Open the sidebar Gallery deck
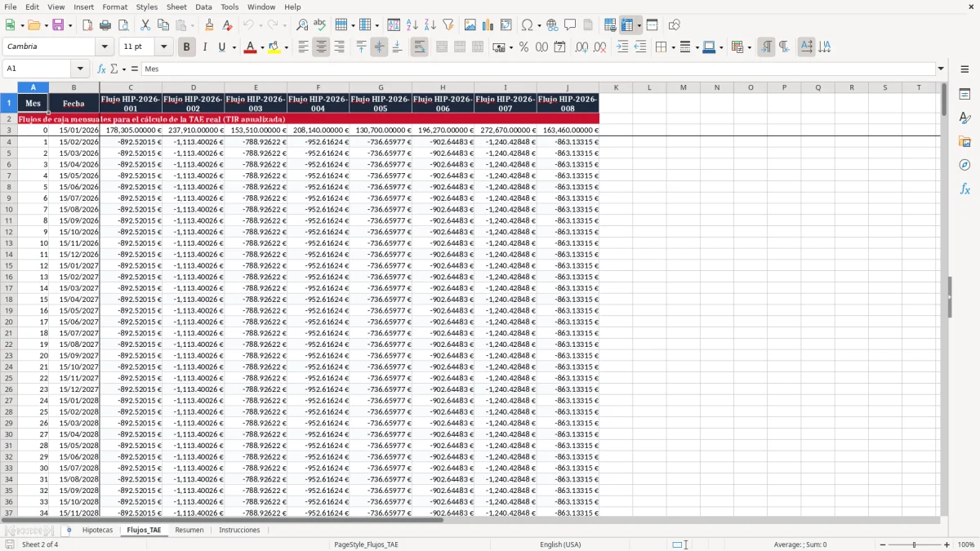Screen dimensions: 980x551 pyautogui.click(x=964, y=142)
